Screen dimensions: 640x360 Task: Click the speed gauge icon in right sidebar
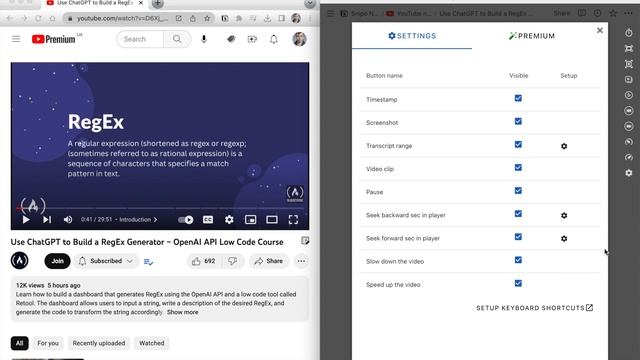(629, 158)
